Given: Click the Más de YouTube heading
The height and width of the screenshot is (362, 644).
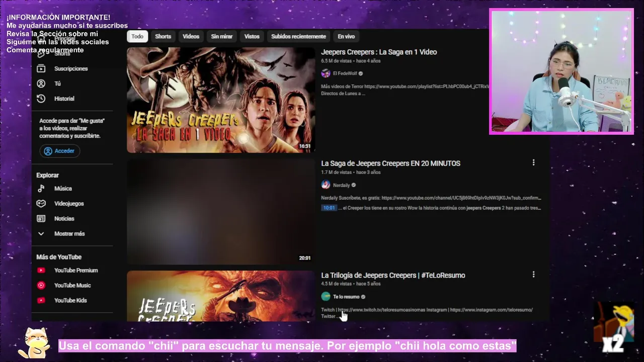Looking at the screenshot, I should coord(59,257).
